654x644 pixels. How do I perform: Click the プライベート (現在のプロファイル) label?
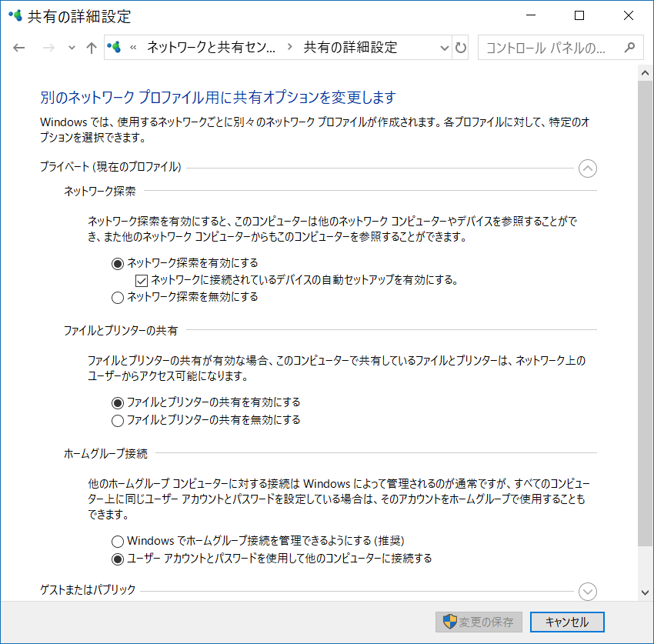pos(111,167)
